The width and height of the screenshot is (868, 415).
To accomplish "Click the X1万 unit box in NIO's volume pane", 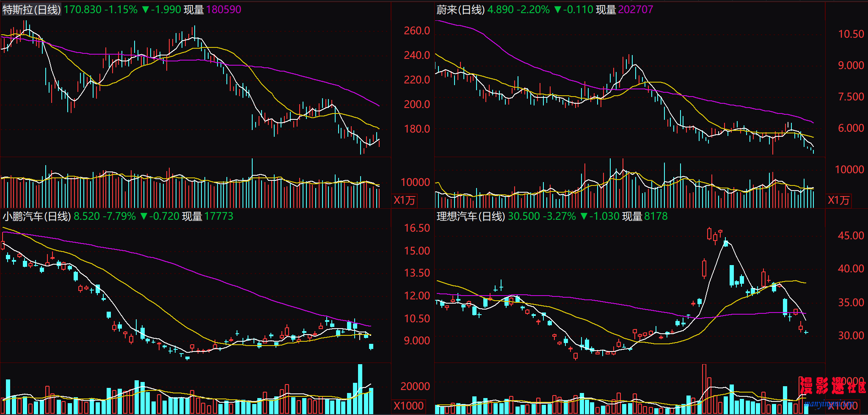I will click(x=839, y=200).
